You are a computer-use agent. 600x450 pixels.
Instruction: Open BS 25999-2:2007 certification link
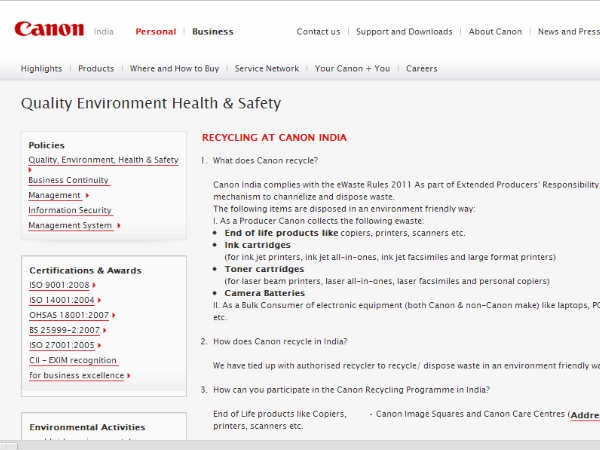click(64, 330)
